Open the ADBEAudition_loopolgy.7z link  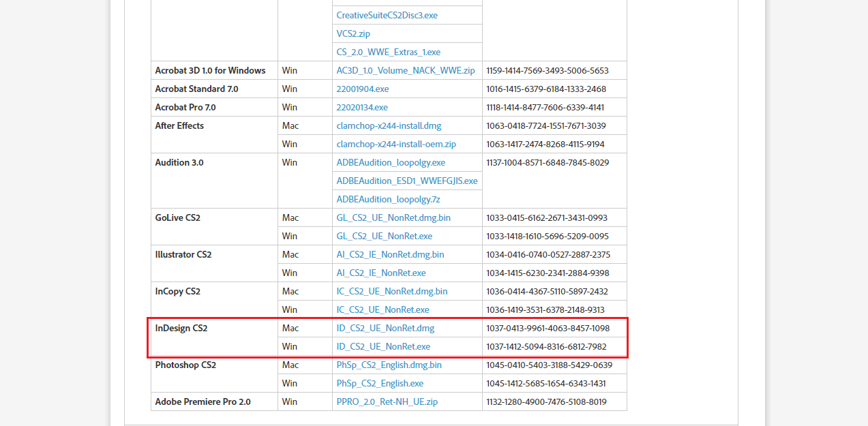pyautogui.click(x=388, y=199)
